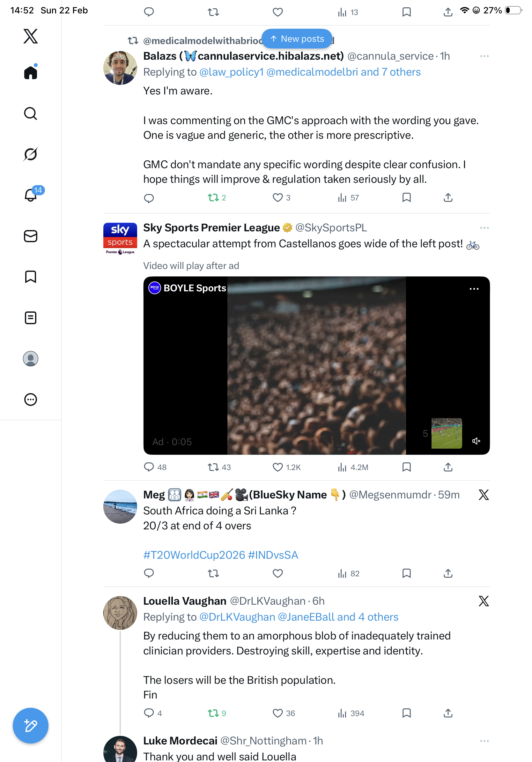Open direct messages envelope icon
532x762 pixels.
click(31, 236)
